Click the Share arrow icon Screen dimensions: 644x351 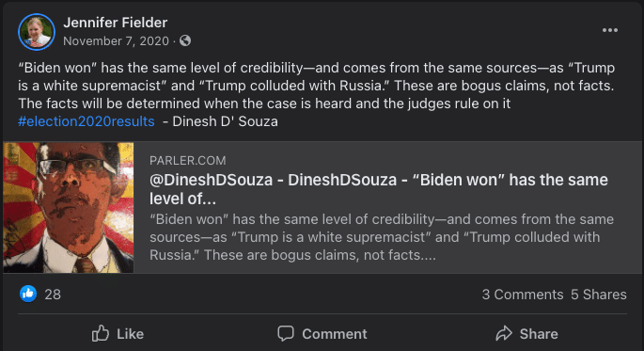(504, 333)
